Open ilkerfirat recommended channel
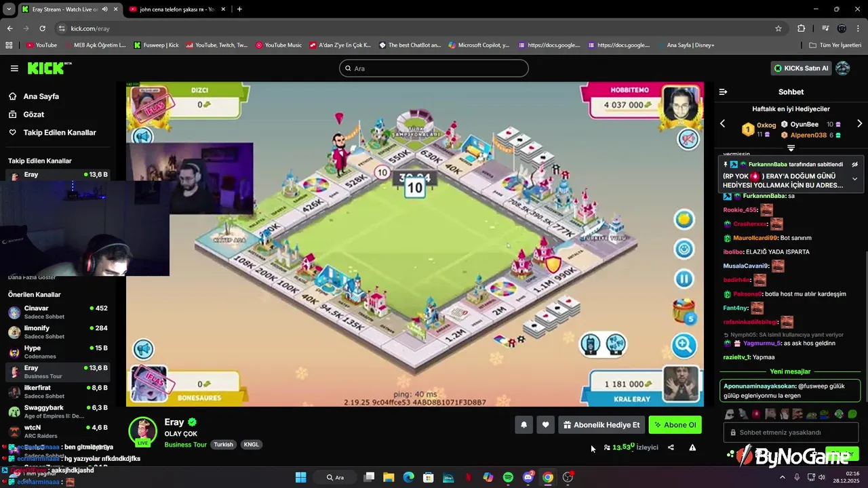The image size is (868, 488). (x=58, y=392)
